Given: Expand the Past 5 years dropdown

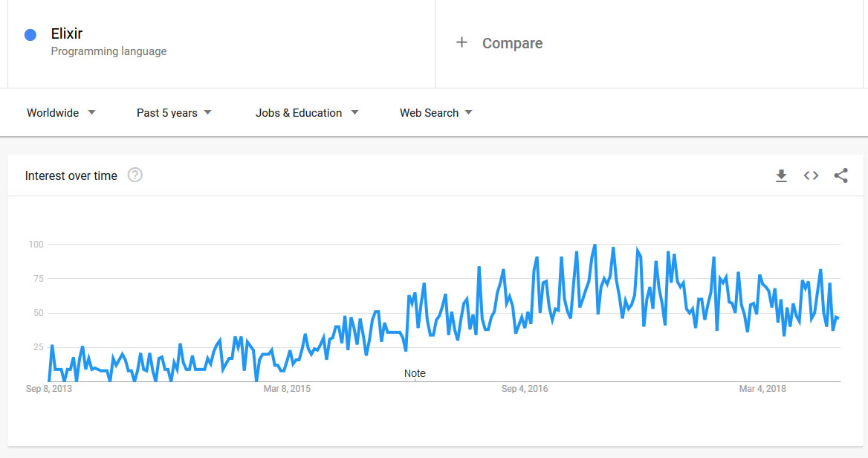Looking at the screenshot, I should (174, 113).
